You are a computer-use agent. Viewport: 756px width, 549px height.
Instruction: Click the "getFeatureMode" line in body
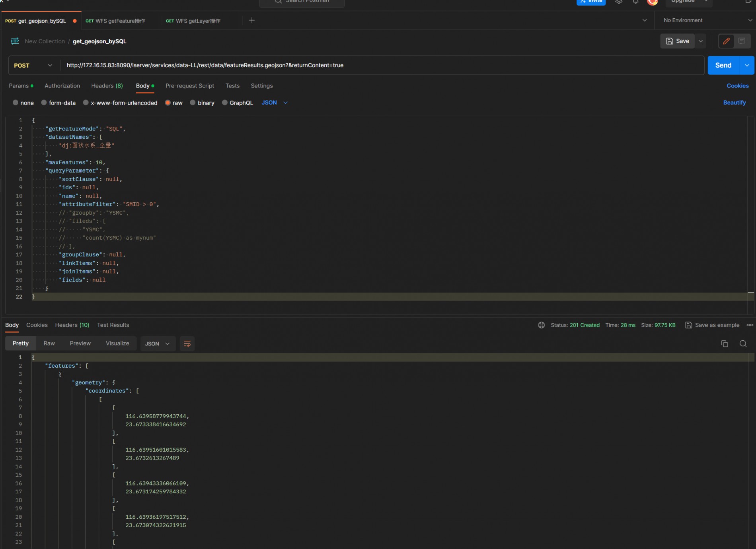86,129
